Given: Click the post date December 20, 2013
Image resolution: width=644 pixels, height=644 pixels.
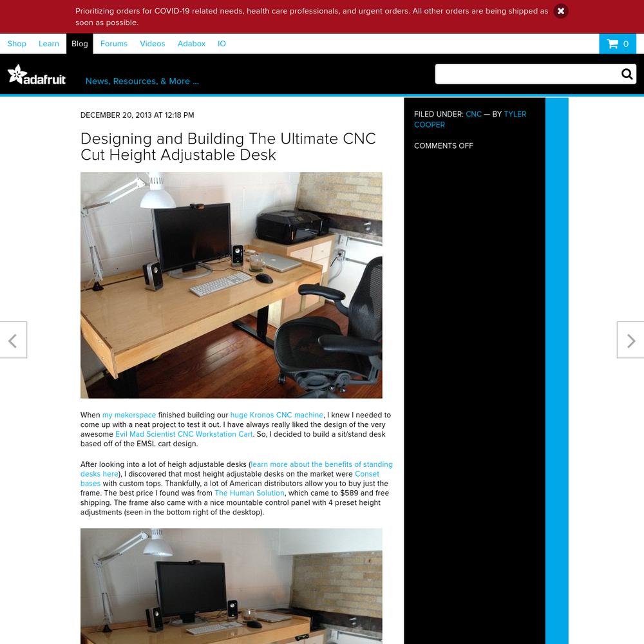Looking at the screenshot, I should [x=137, y=115].
